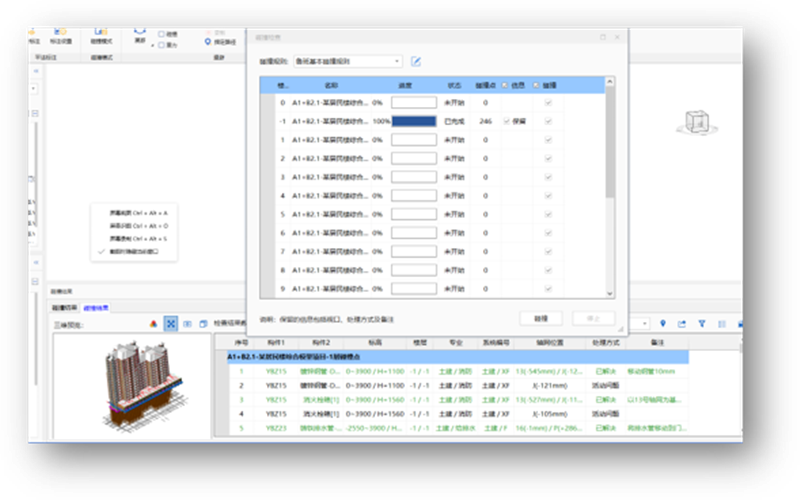Screen dimensions: 800x500
Task: Open the collision rule dropdown in dialog
Action: click(x=348, y=61)
